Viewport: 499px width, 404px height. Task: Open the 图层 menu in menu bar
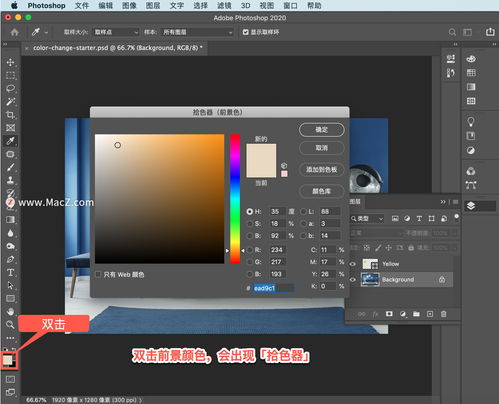click(x=153, y=6)
